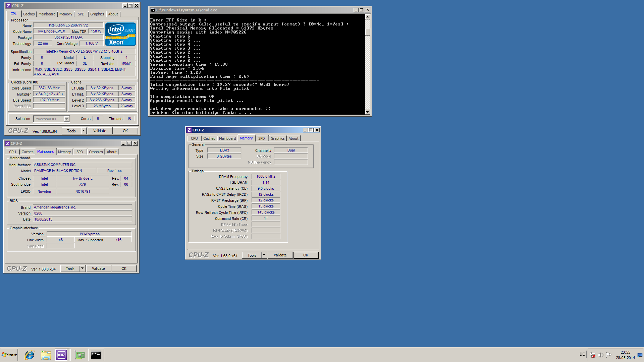
Task: Expand Tools dropdown arrow in the Memory window
Action: tap(264, 255)
